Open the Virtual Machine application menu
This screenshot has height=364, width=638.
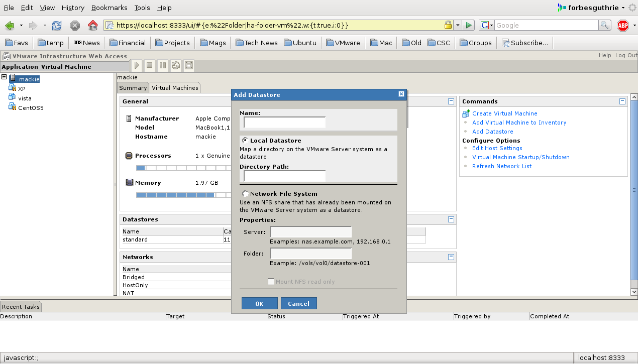click(x=66, y=66)
